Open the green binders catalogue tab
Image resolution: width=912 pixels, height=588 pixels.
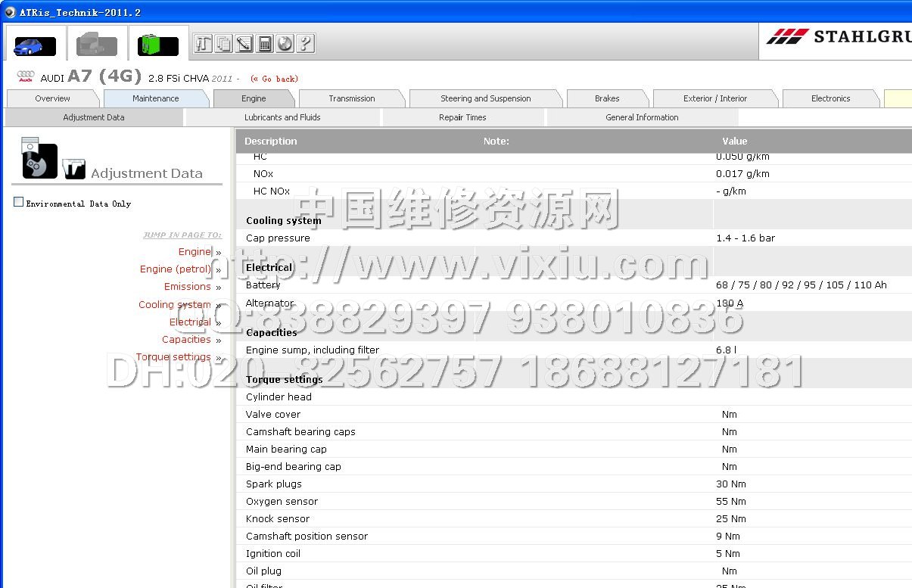click(157, 45)
